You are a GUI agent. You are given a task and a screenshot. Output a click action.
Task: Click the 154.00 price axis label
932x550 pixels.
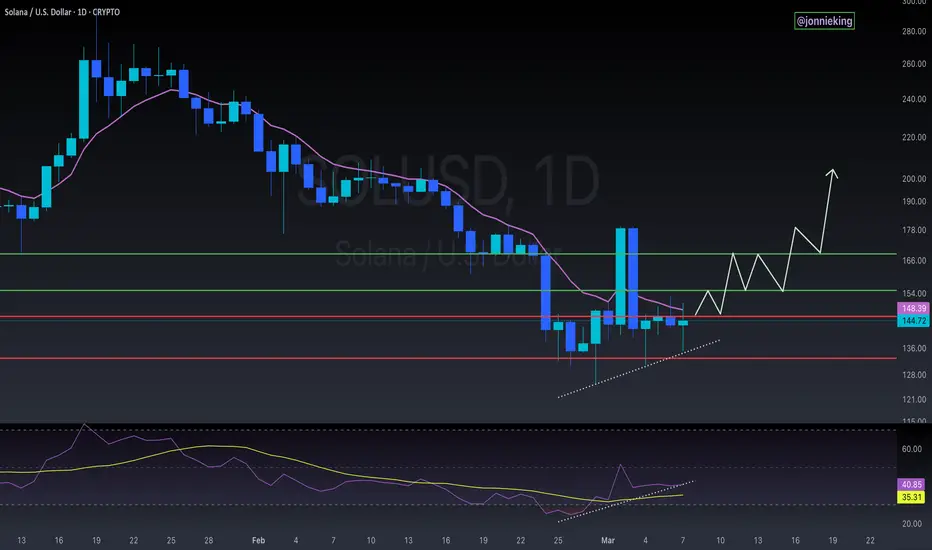(914, 293)
